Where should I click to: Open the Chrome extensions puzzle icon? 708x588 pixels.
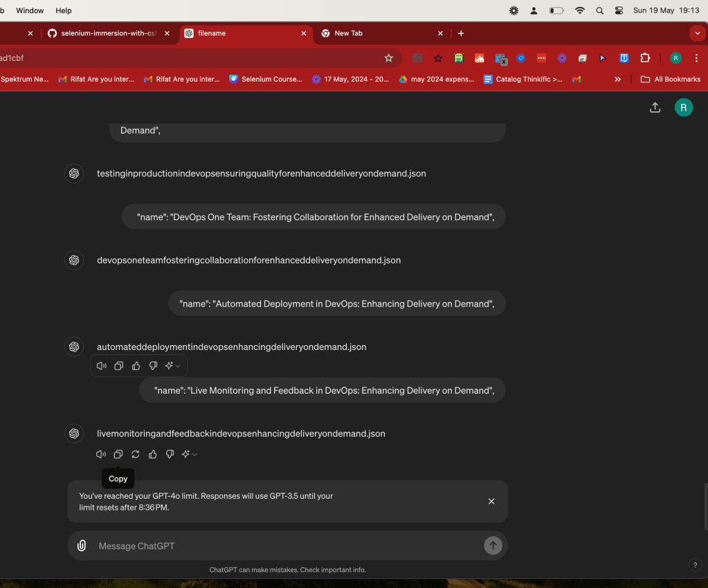pos(645,57)
